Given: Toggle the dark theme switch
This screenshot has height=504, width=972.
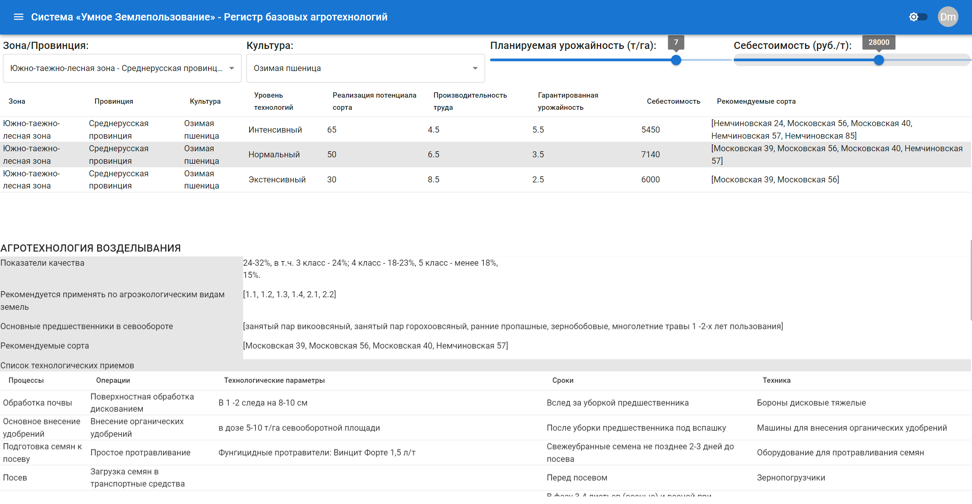Looking at the screenshot, I should pos(918,17).
